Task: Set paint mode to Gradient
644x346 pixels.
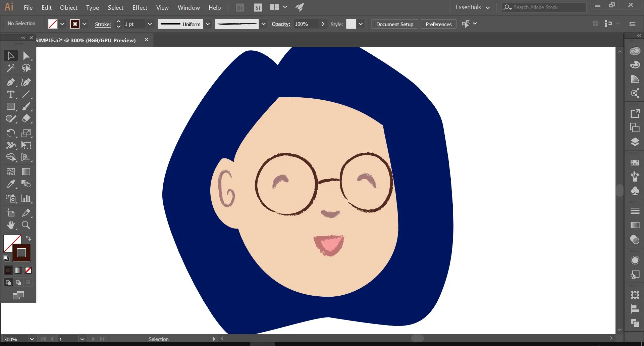Action: pyautogui.click(x=18, y=270)
